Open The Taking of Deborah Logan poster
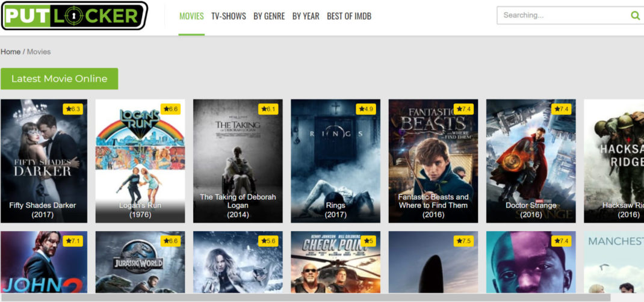The width and height of the screenshot is (644, 302). coord(238,161)
